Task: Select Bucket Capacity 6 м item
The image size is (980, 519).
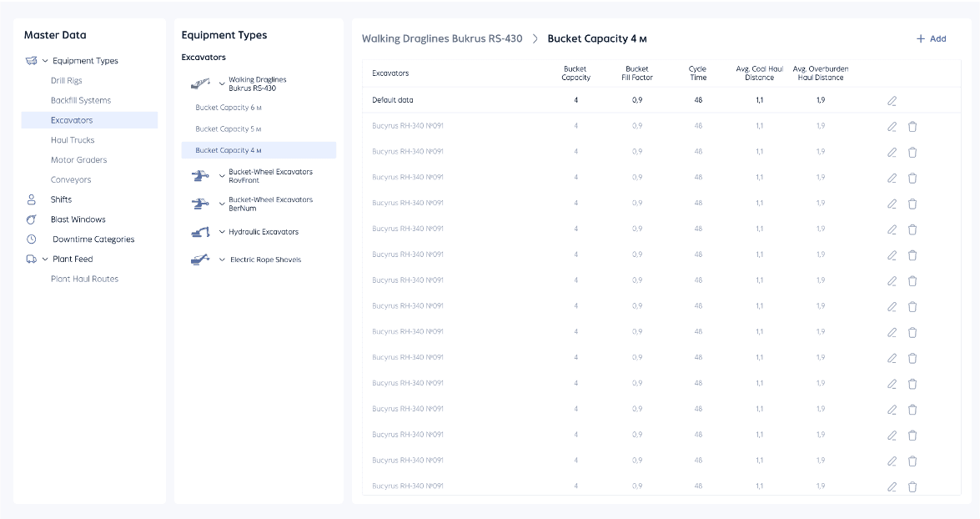Action: click(229, 108)
